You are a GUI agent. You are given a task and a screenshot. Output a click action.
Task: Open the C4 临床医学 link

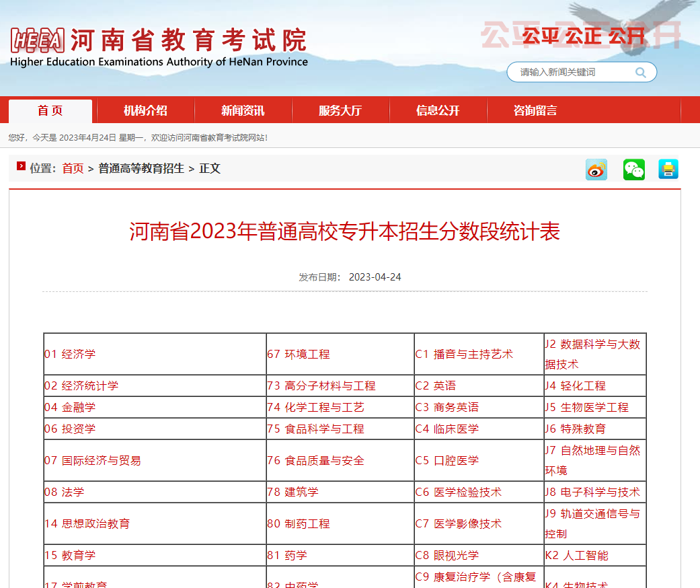(x=447, y=429)
